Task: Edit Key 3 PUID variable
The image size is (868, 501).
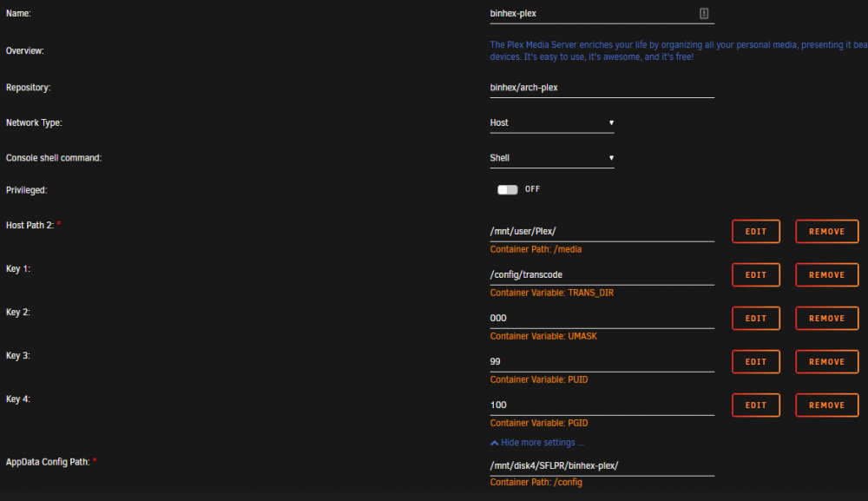Action: [x=756, y=362]
